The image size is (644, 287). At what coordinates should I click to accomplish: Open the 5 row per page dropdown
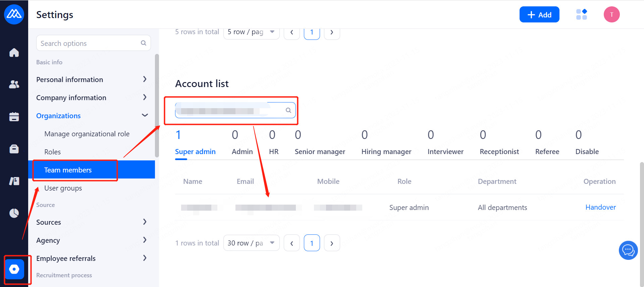[251, 32]
